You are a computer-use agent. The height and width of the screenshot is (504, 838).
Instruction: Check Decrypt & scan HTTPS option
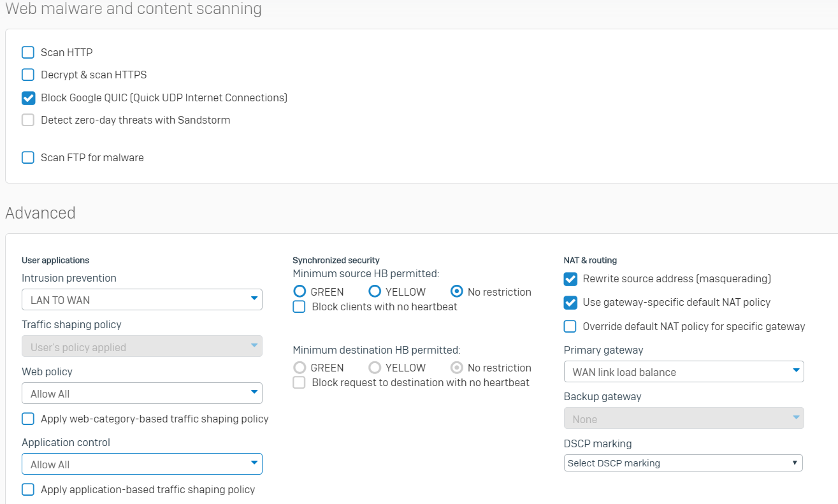pos(28,75)
